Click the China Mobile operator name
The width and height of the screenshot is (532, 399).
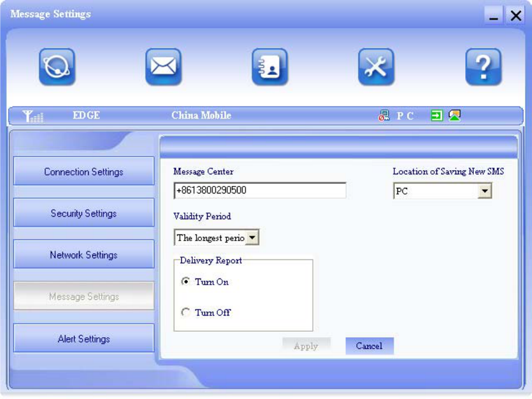(201, 116)
